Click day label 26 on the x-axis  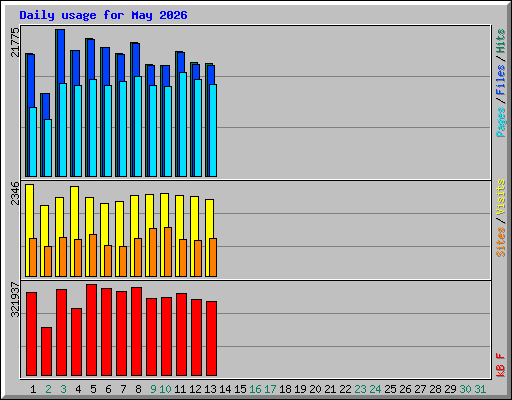[x=405, y=389]
